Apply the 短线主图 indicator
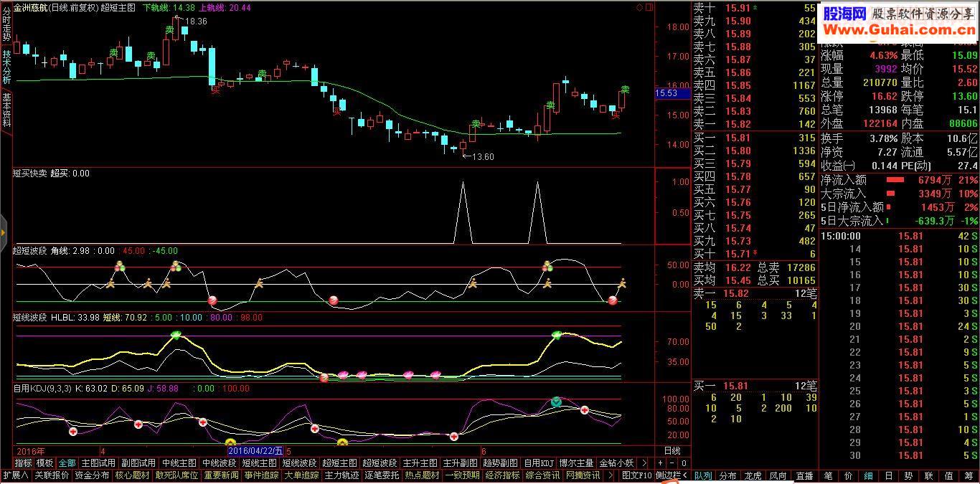The height and width of the screenshot is (484, 980). [259, 463]
